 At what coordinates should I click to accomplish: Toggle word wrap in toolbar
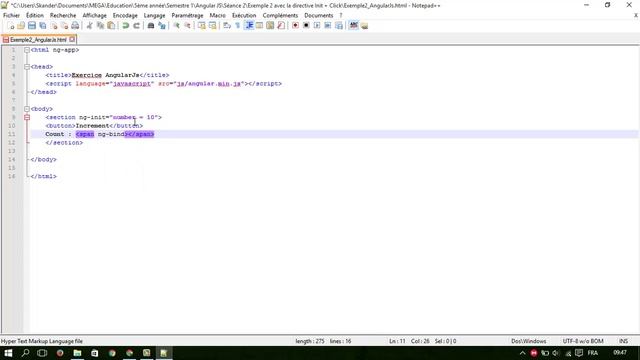(x=227, y=26)
